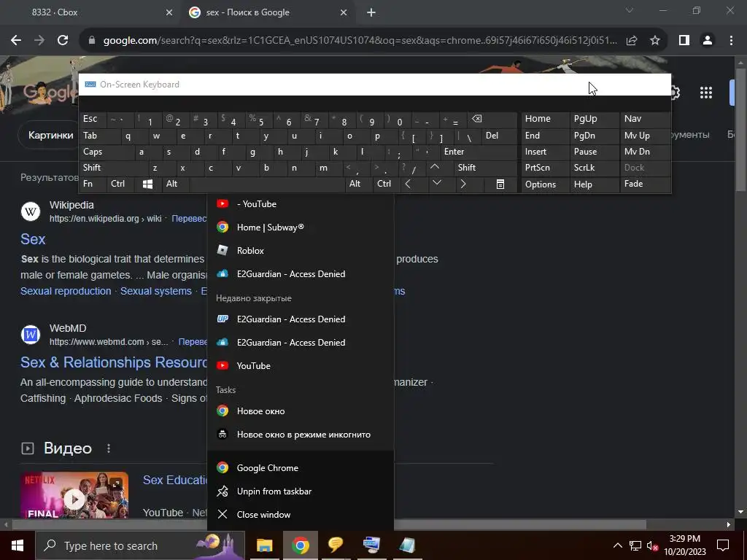Viewport: 747px width, 560px height.
Task: Open Chrome three-dot menu
Action: pyautogui.click(x=731, y=41)
